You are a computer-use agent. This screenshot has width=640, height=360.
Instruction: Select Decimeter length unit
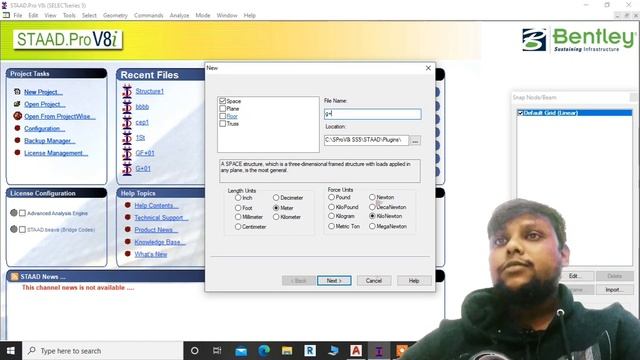tap(276, 198)
